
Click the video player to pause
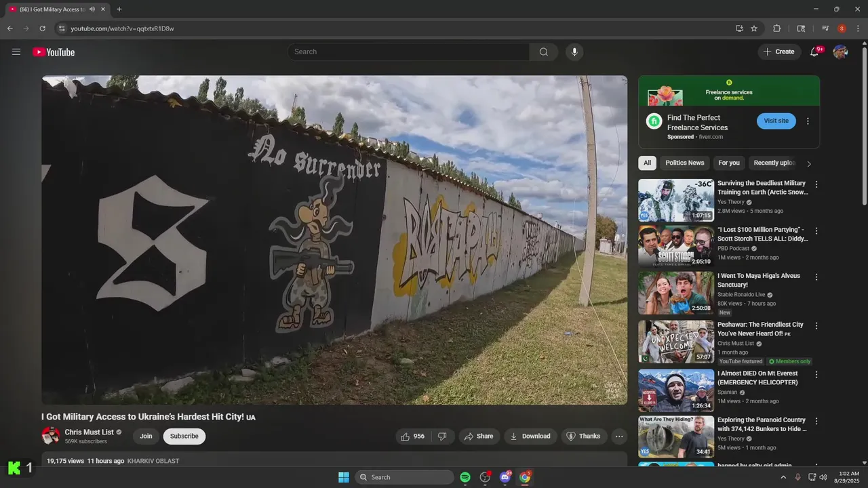pyautogui.click(x=334, y=240)
